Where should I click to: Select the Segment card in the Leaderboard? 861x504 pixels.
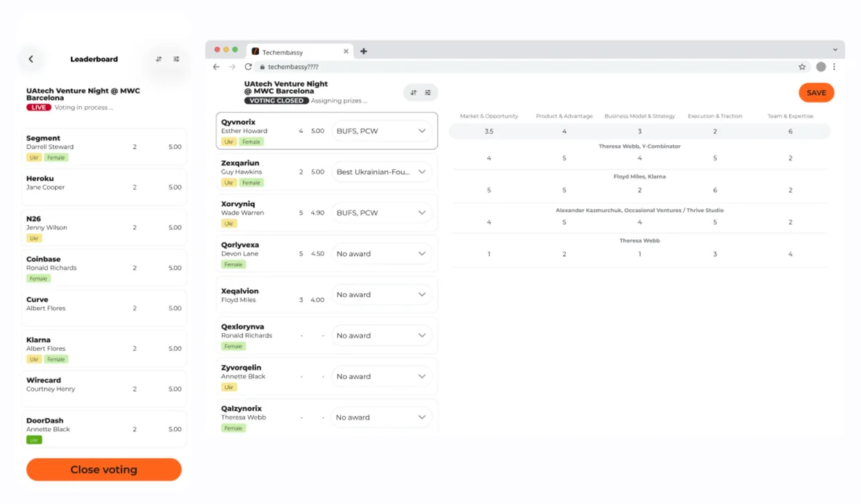click(x=104, y=147)
